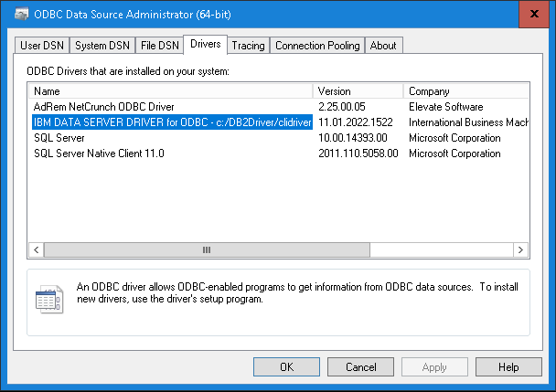The width and height of the screenshot is (556, 392).
Task: Click Microsoft Corporation cell in Native Client row
Action: 454,154
